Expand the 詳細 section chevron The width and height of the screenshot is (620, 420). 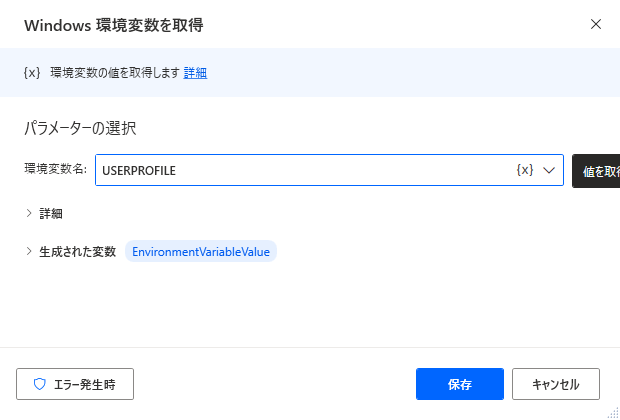click(x=29, y=213)
